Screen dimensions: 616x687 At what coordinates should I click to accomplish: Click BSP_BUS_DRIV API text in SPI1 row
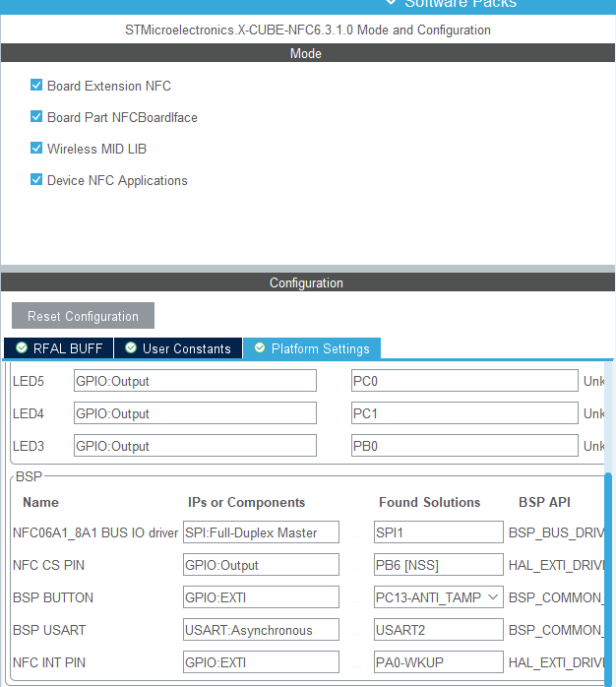point(556,532)
